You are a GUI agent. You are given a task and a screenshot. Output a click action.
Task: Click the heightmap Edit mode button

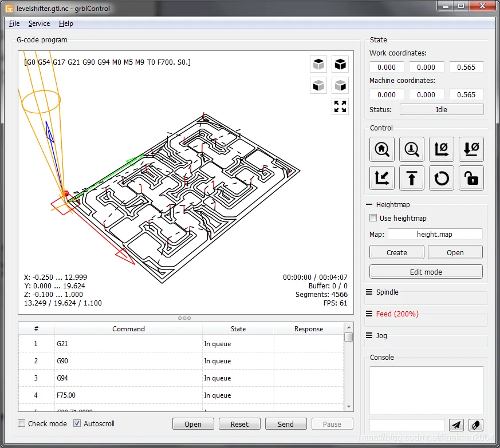pyautogui.click(x=426, y=272)
